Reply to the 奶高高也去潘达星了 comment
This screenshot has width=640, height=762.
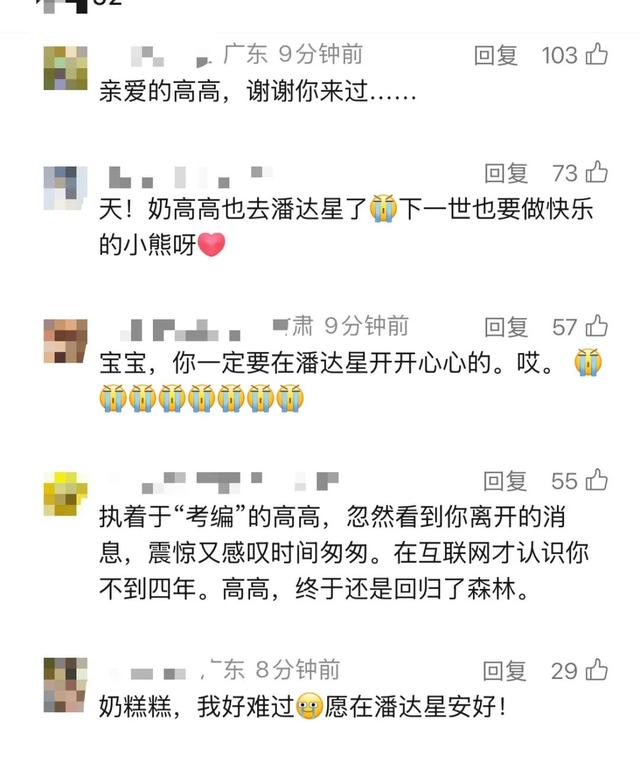[x=506, y=173]
